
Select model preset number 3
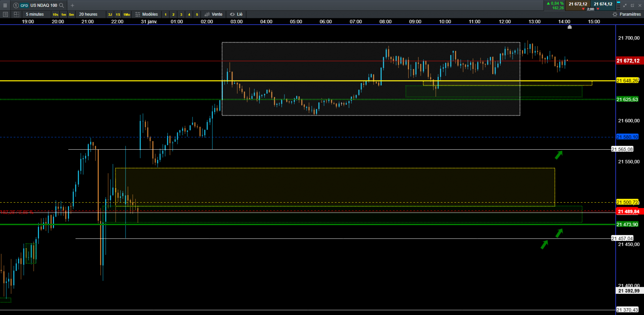click(181, 15)
